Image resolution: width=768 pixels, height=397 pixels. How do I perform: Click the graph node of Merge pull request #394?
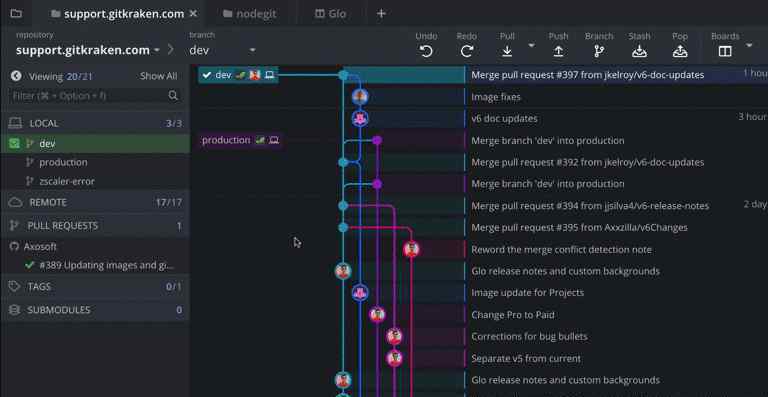point(343,206)
